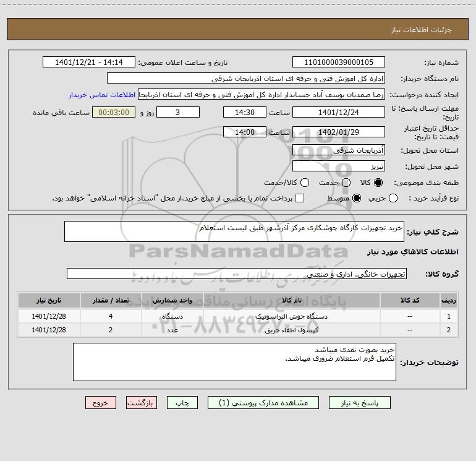Toggle the اسناد خزانه اسلامی payment checkbox
476x461 pixels.
[x=300, y=198]
